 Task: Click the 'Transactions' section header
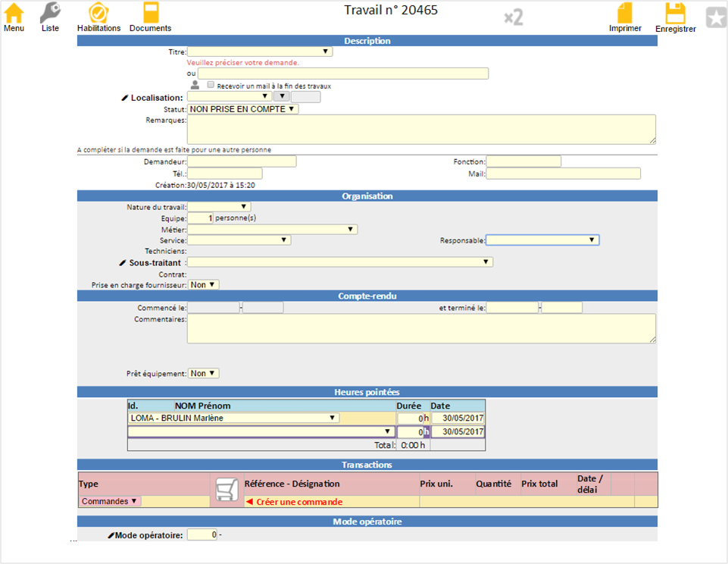(367, 465)
